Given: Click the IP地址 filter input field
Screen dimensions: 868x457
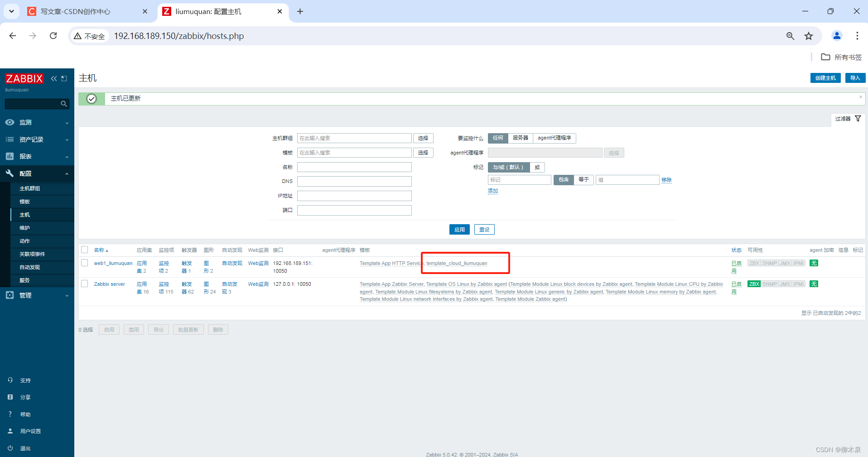Looking at the screenshot, I should click(354, 196).
